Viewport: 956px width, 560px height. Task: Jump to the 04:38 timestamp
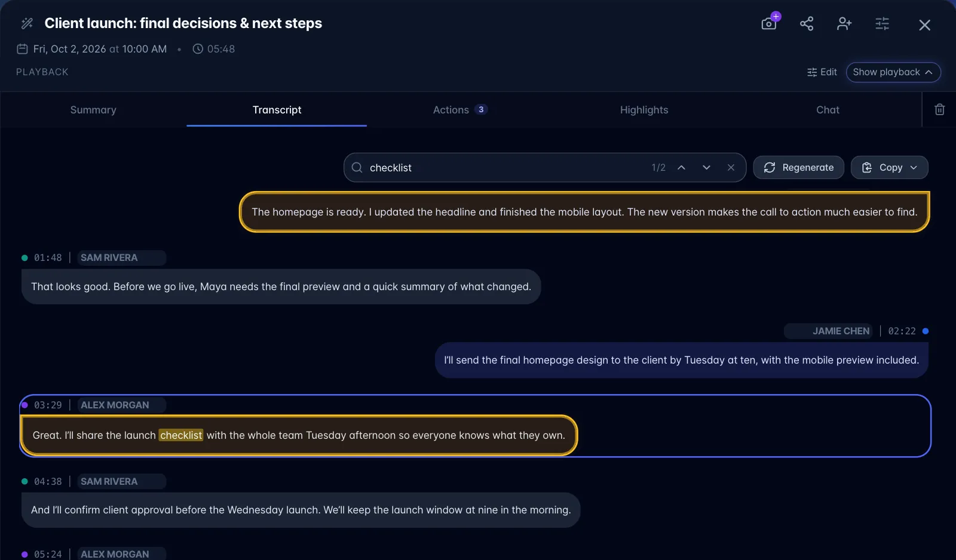click(x=48, y=481)
